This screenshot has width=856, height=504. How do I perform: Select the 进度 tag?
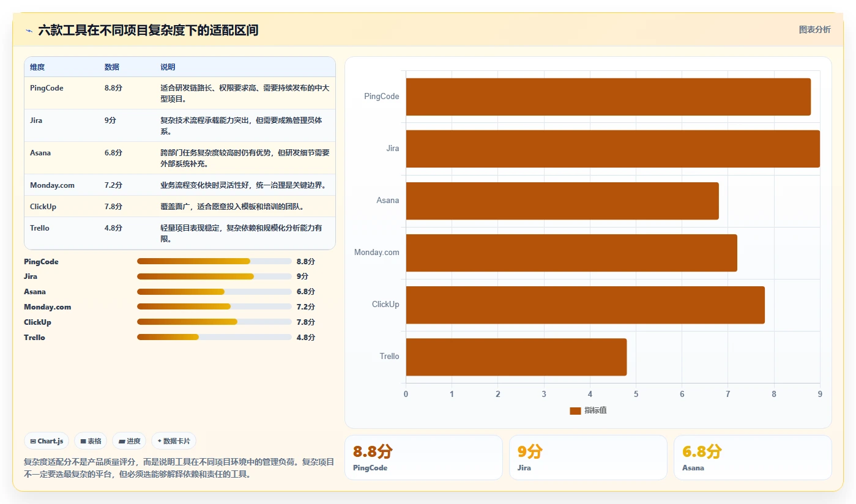(129, 441)
